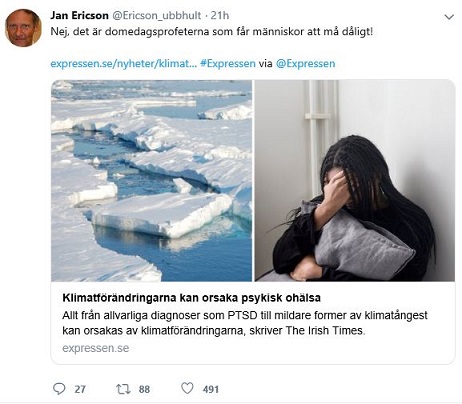Select the #Expressen hashtag

(x=228, y=63)
